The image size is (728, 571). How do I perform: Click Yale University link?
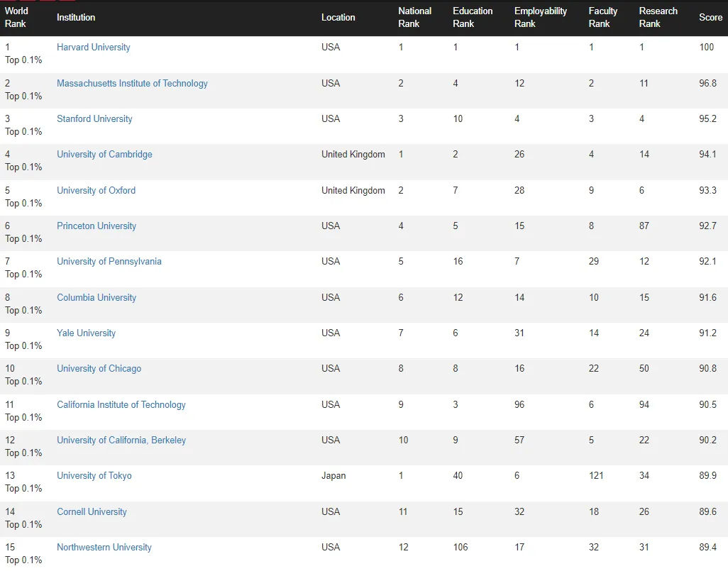pyautogui.click(x=86, y=333)
